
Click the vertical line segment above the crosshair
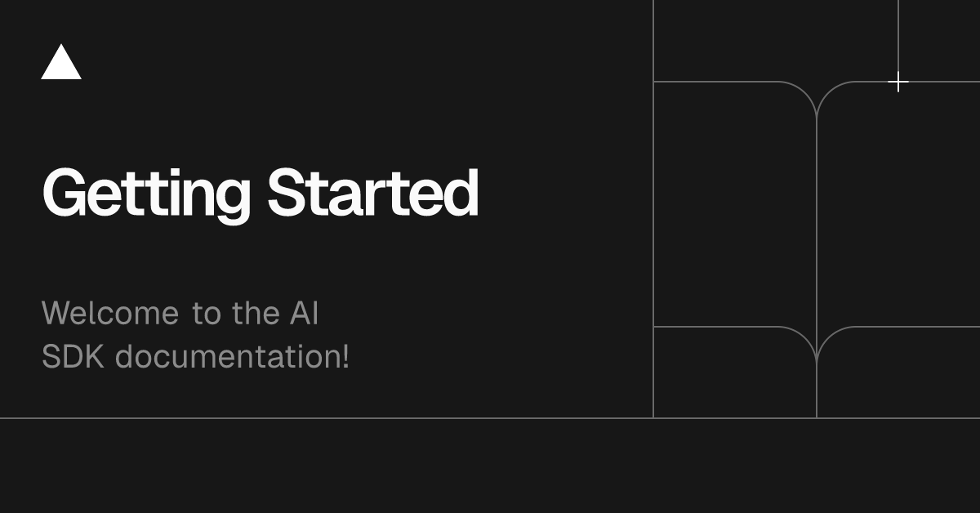click(x=898, y=35)
